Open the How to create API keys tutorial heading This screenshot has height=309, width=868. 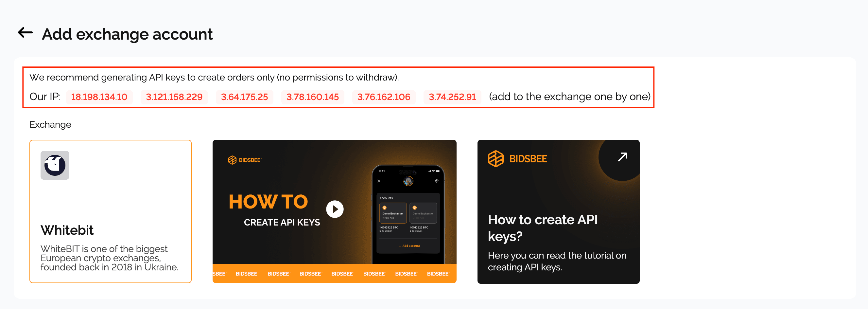(x=543, y=228)
